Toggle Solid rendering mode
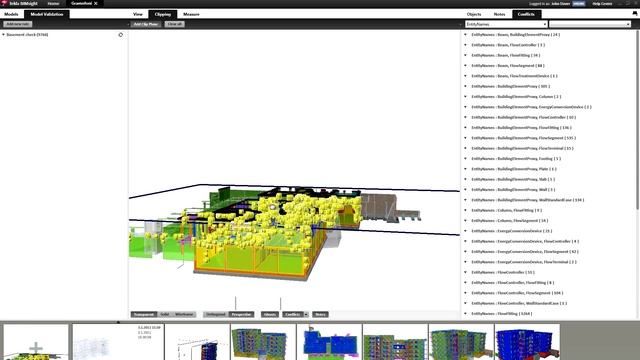The image size is (640, 360). [164, 314]
